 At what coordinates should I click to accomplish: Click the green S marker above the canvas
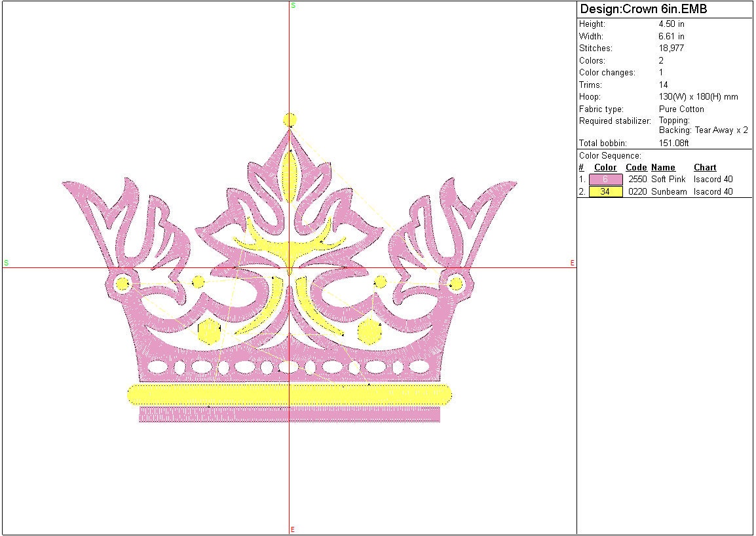(293, 5)
